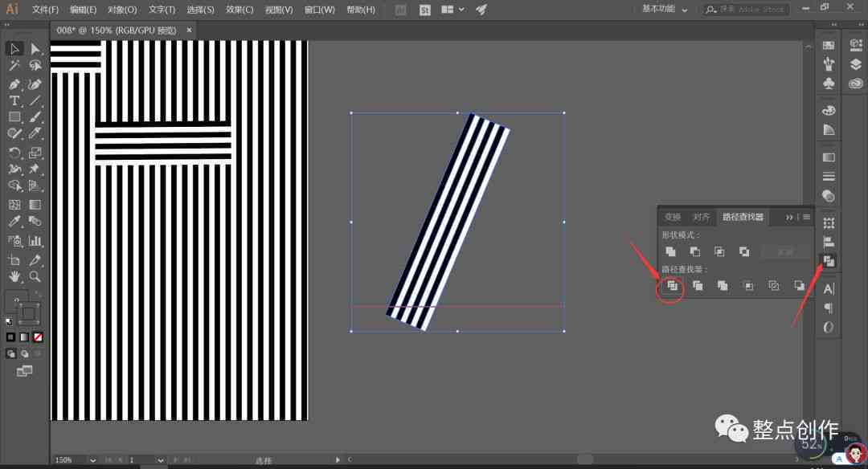
Task: Select the Magic Wand tool
Action: [15, 66]
